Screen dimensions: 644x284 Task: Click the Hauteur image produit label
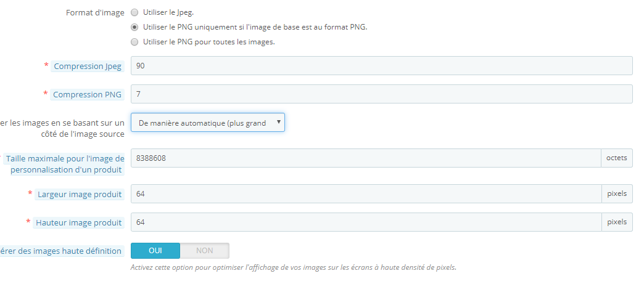[x=78, y=222]
